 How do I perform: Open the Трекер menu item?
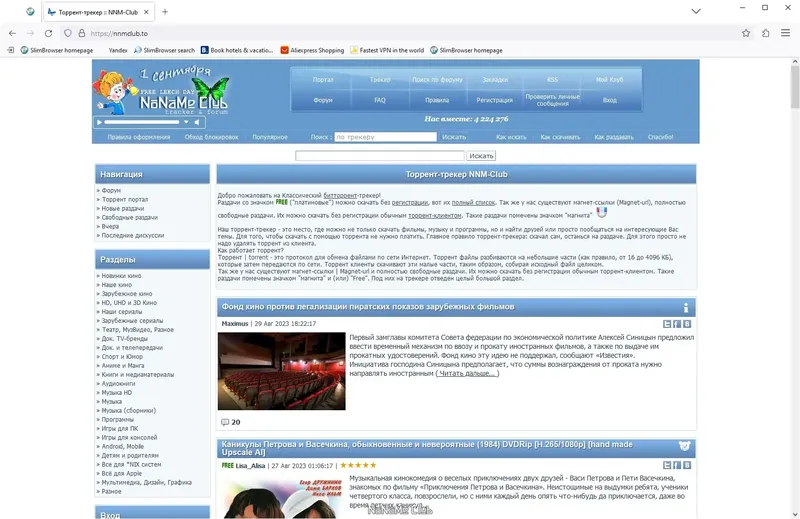coord(380,80)
